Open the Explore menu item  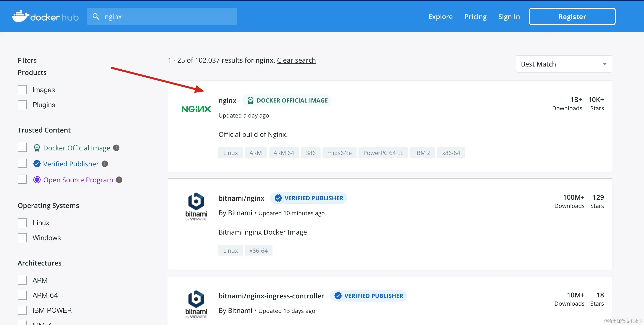pos(440,16)
